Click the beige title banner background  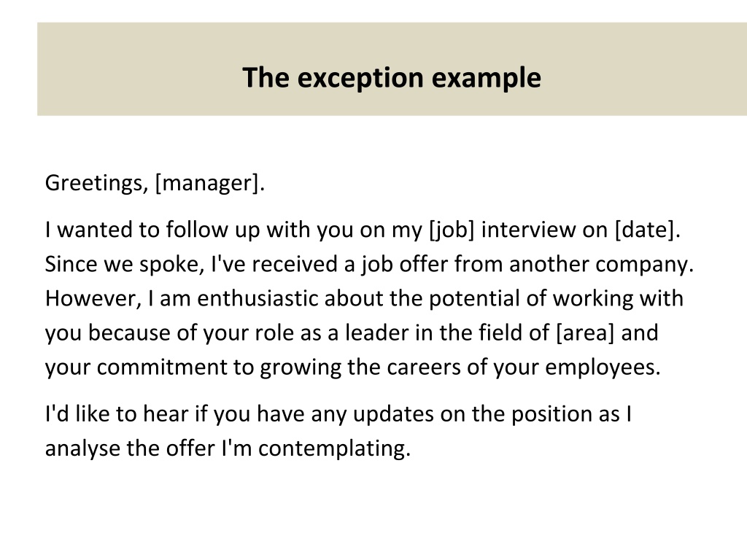392,69
